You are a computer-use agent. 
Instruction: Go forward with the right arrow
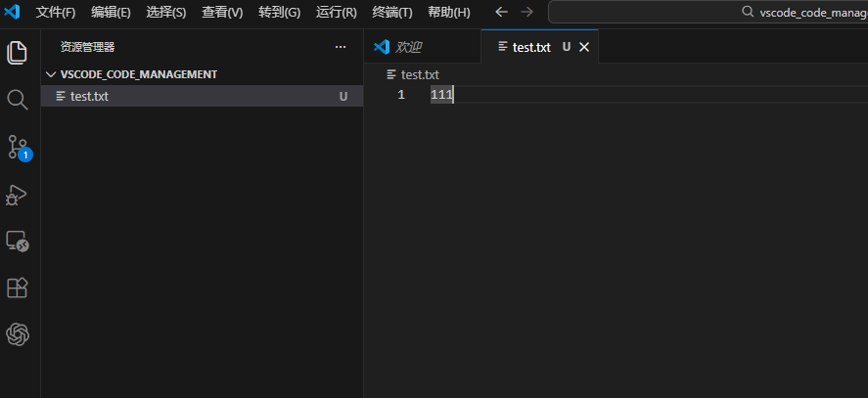527,12
